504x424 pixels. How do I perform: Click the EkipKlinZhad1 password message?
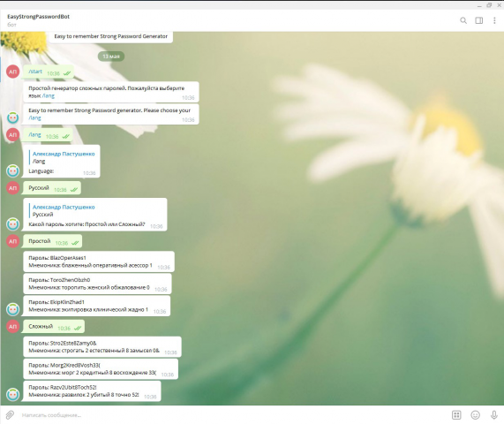(x=96, y=307)
